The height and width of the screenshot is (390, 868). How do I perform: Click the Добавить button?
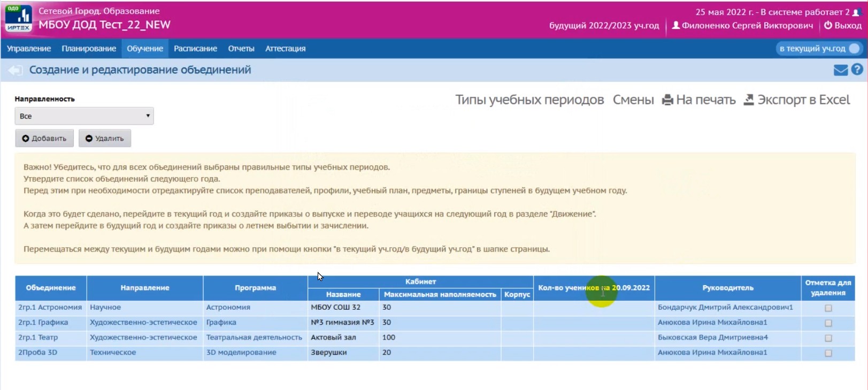44,139
